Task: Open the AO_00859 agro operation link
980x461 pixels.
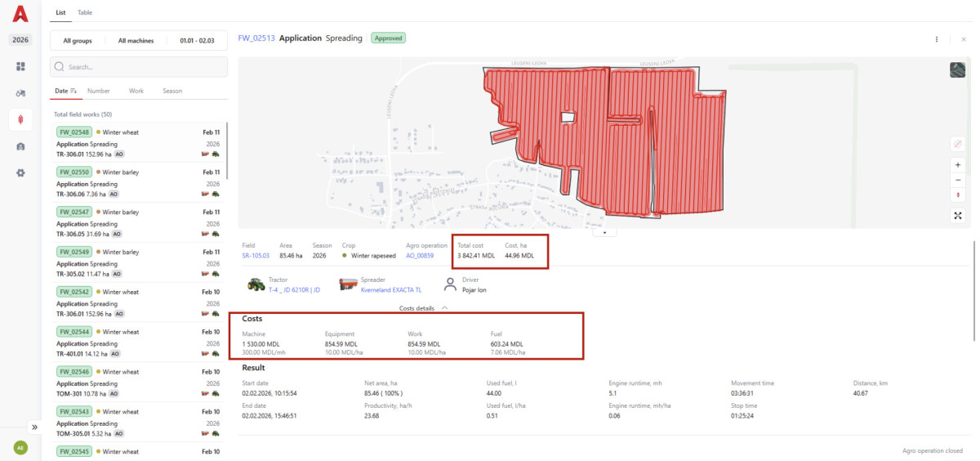Action: [420, 256]
